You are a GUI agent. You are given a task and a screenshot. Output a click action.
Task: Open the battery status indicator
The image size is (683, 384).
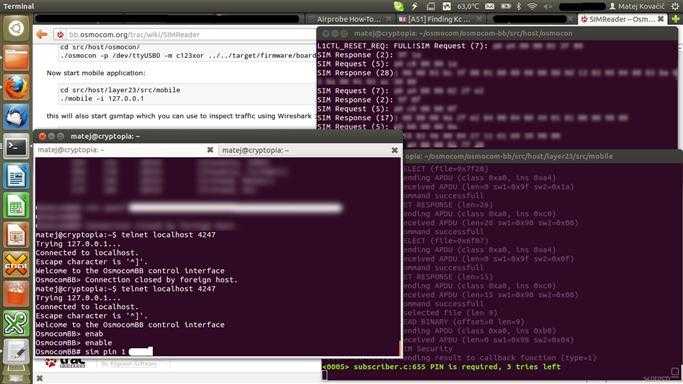point(505,6)
